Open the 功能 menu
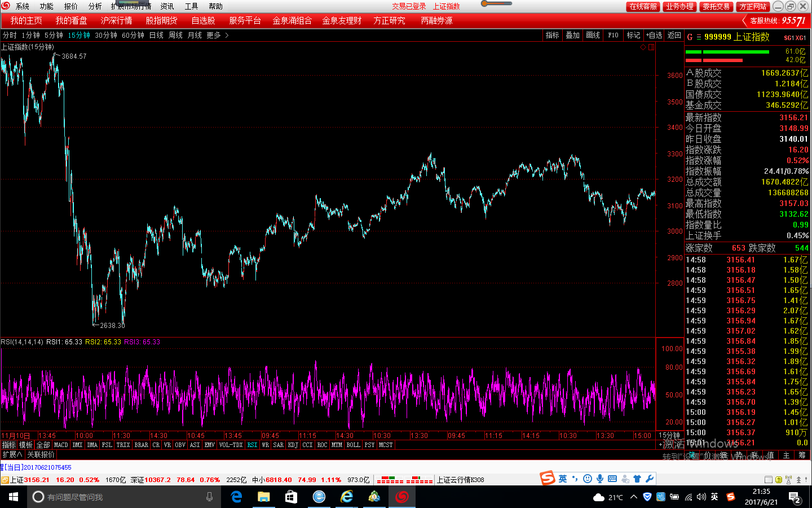The image size is (812, 508). [x=47, y=6]
